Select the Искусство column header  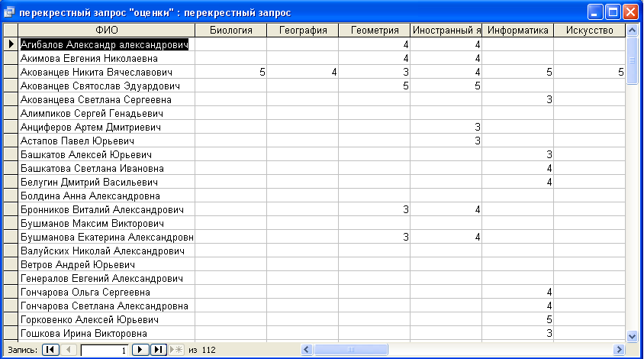click(x=589, y=30)
